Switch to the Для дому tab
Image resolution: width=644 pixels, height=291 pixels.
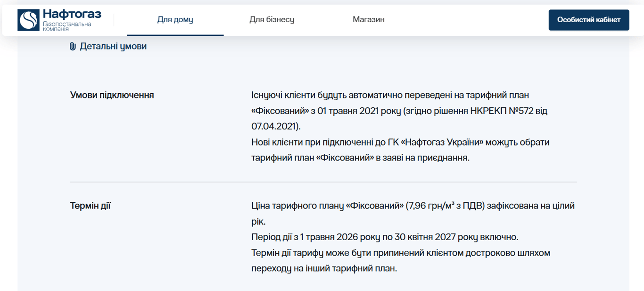tap(175, 20)
